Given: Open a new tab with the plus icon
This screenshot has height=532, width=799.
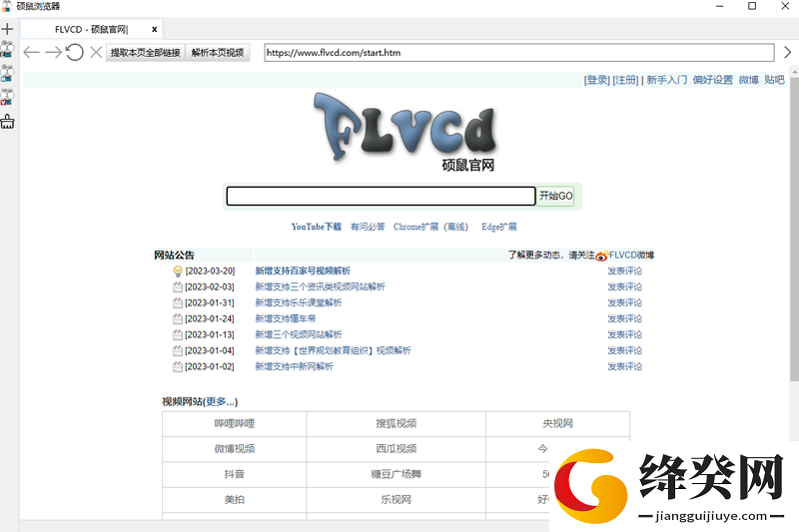Looking at the screenshot, I should (7, 29).
